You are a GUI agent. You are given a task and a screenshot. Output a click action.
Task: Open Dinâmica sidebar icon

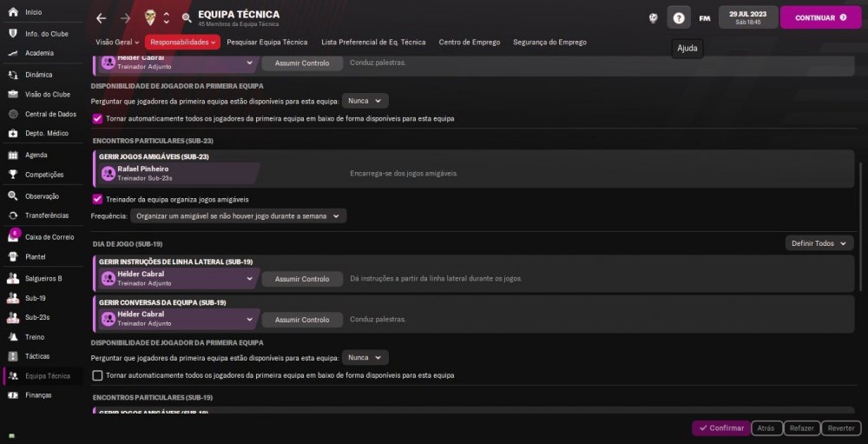[13, 75]
